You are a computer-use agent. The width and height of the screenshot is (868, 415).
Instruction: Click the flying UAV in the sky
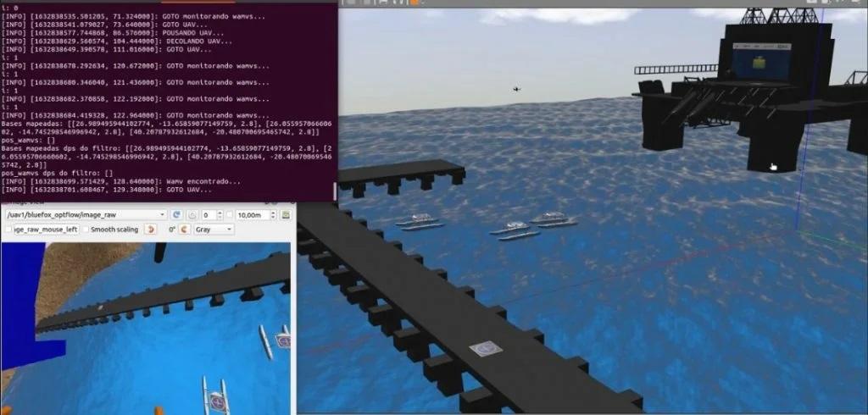tap(516, 88)
